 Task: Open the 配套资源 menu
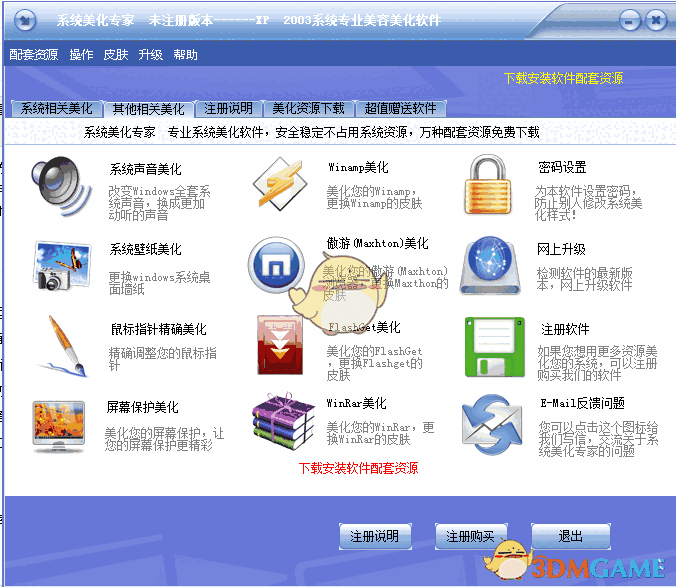pyautogui.click(x=34, y=54)
